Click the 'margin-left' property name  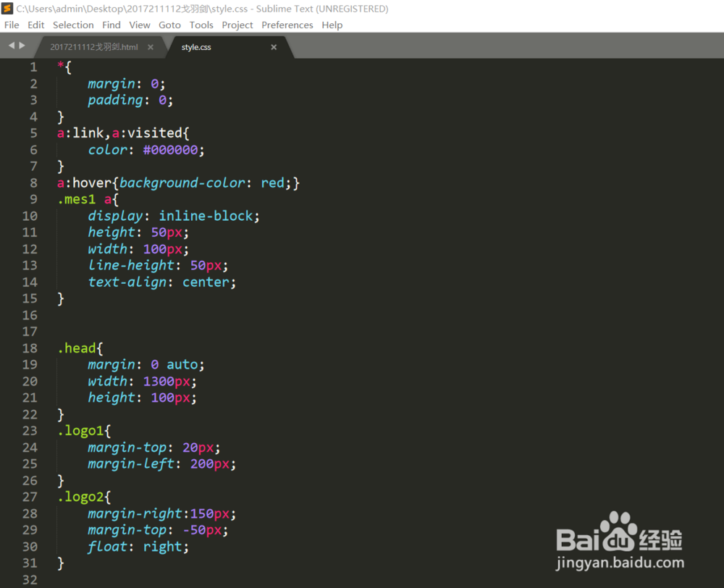131,463
